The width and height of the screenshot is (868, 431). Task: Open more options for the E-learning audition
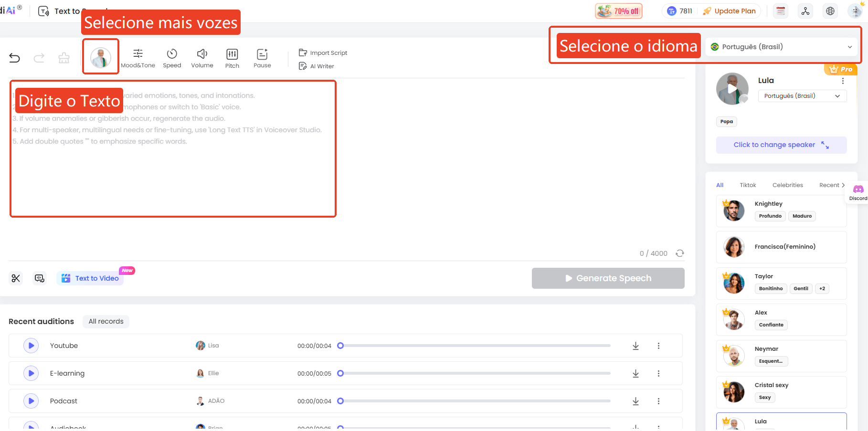[x=658, y=373]
